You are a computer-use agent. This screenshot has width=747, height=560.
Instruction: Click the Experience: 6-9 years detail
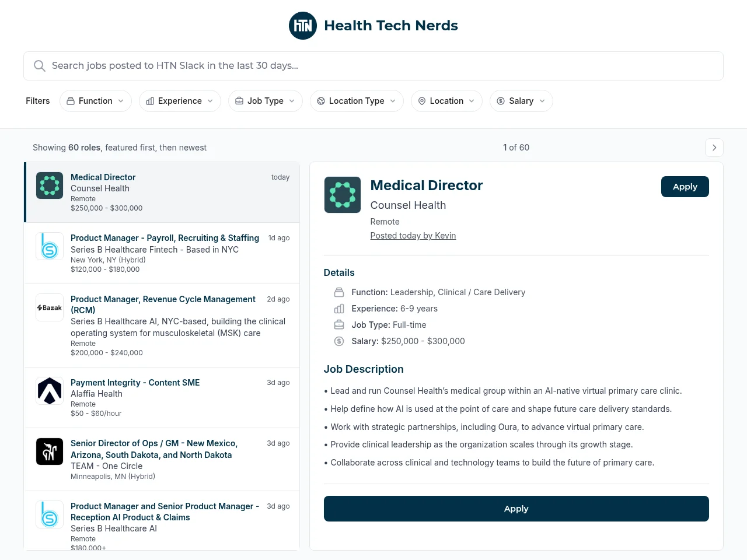(395, 309)
